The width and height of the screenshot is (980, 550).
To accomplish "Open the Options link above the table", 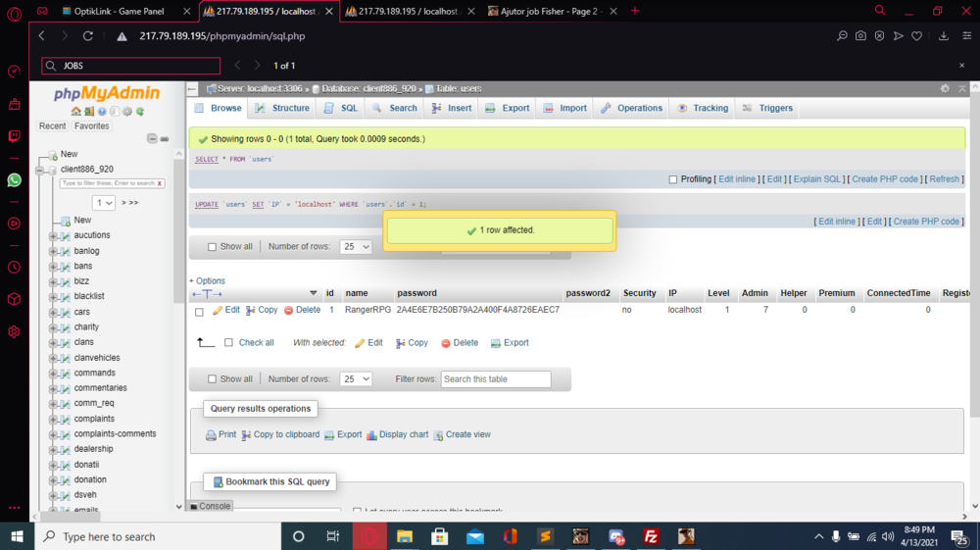I will pyautogui.click(x=207, y=281).
